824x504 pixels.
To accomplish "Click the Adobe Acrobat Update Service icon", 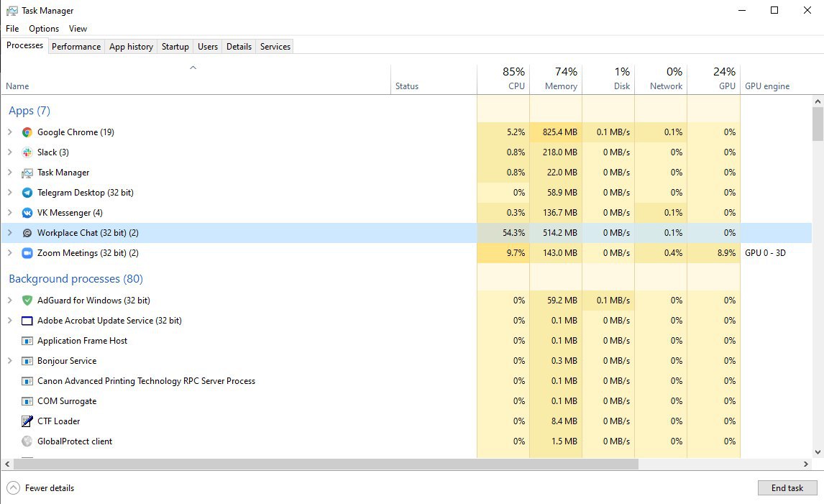I will [27, 321].
